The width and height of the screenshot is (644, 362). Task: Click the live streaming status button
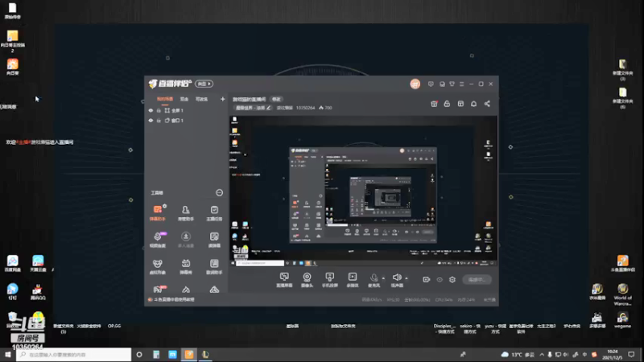477,279
